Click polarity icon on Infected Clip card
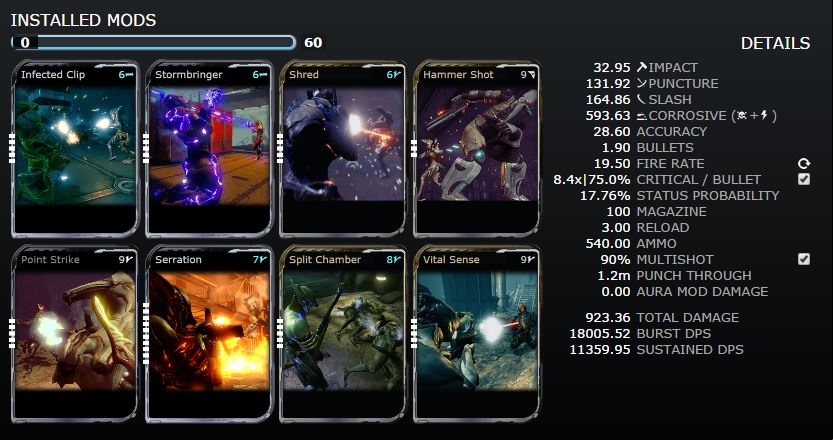The image size is (833, 440). click(130, 75)
